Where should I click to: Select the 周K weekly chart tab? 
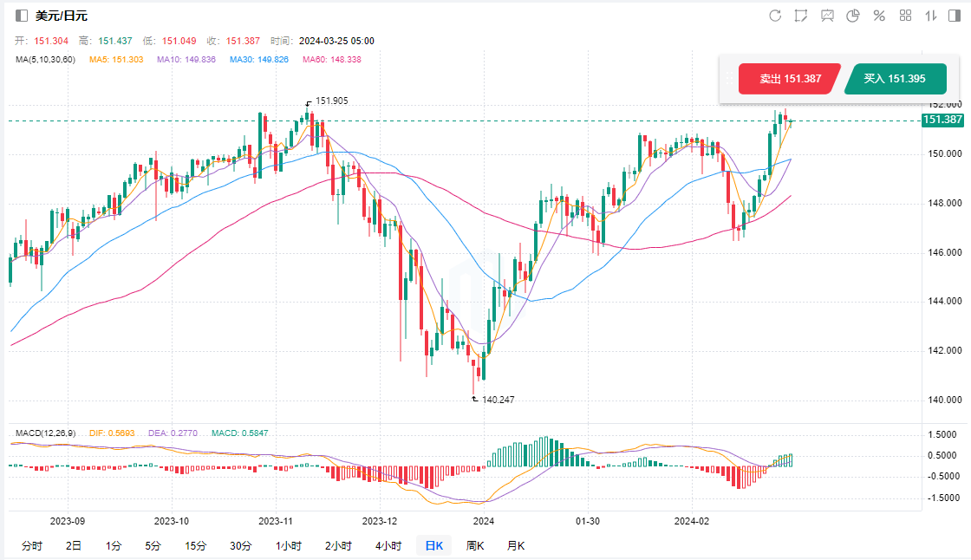tap(475, 545)
